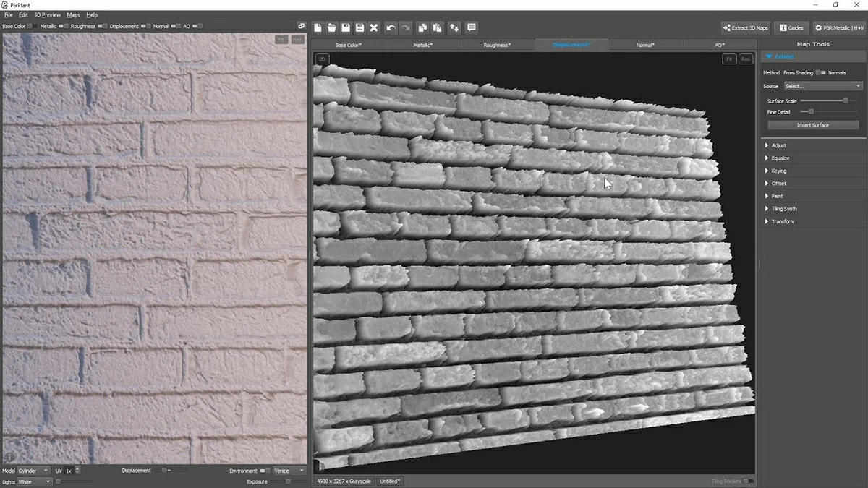Create a new project with the blank page icon
This screenshot has width=868, height=488.
318,27
